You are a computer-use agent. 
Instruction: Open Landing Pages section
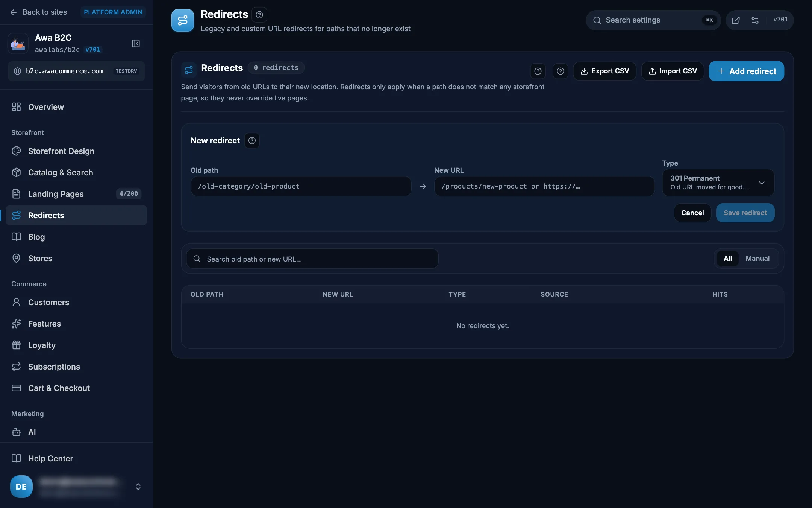[76, 194]
